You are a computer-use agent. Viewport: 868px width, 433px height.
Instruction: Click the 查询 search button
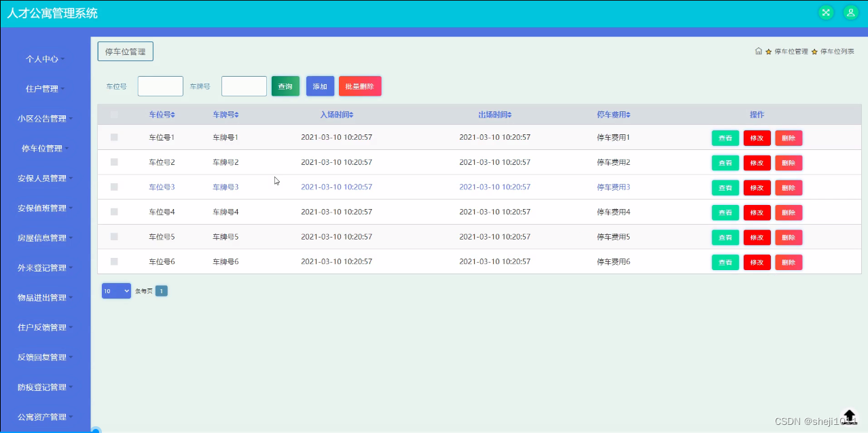pyautogui.click(x=285, y=86)
